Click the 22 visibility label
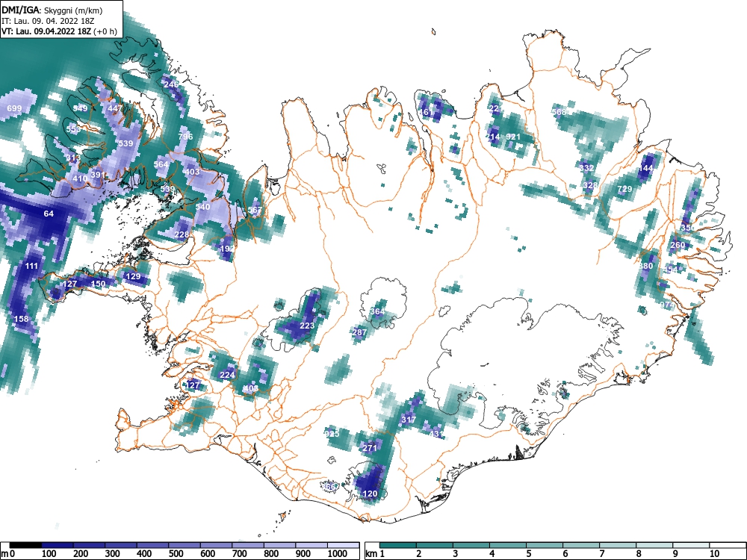This screenshot has width=747, height=560. (x=495, y=108)
